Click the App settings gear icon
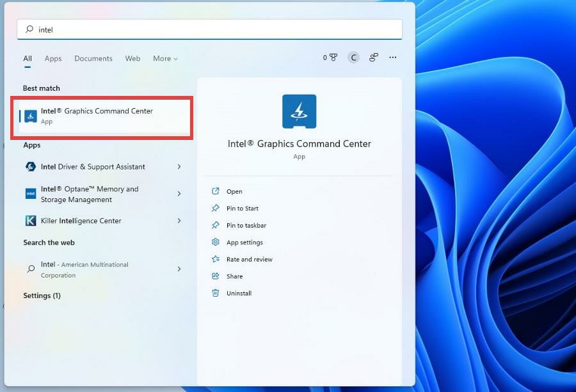The image size is (576, 392). (215, 242)
